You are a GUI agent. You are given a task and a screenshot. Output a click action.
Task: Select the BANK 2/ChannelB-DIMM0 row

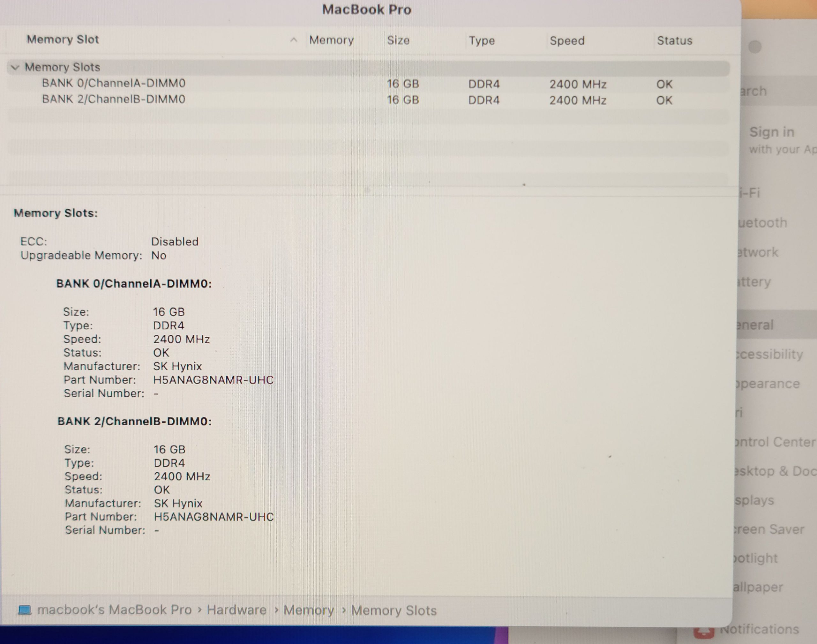click(x=114, y=100)
